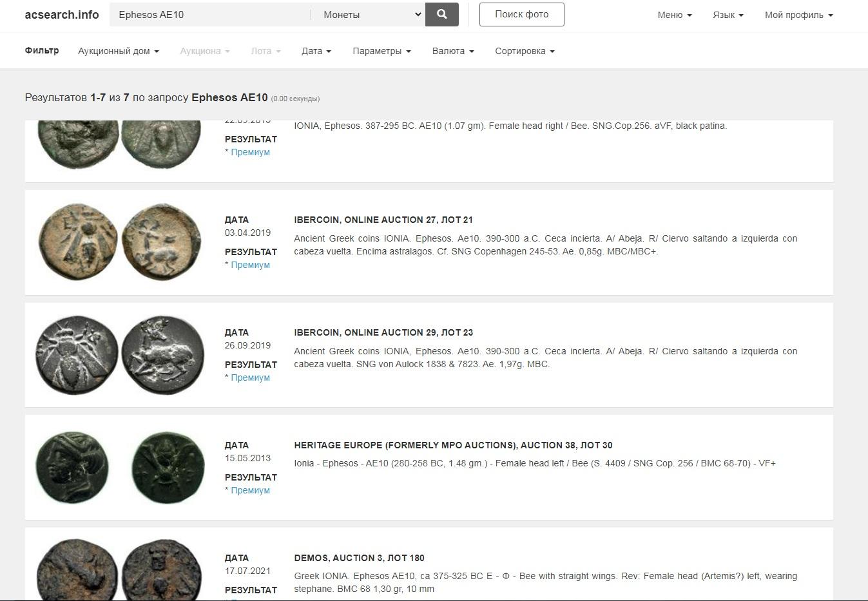Click the results count text 'Результатов 1-7 из 7'
Screen dimensions: 868x601
pyautogui.click(x=77, y=98)
